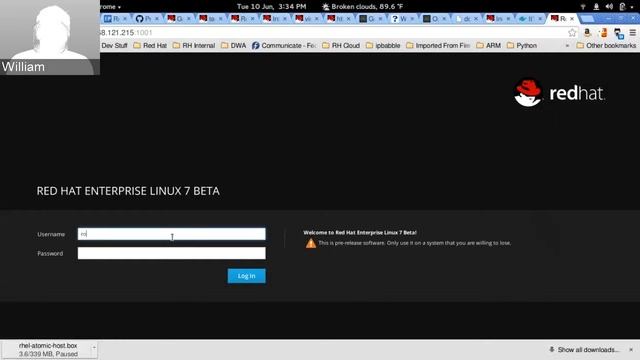640x360 pixels.
Task: Close the GitHub tab
Action: [x=157, y=19]
